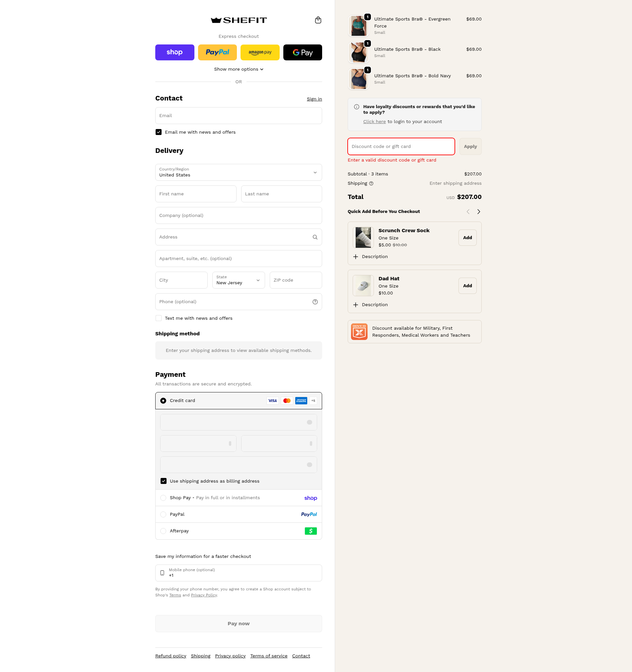The image size is (632, 672).
Task: Open the Country/Region dropdown
Action: point(239,172)
